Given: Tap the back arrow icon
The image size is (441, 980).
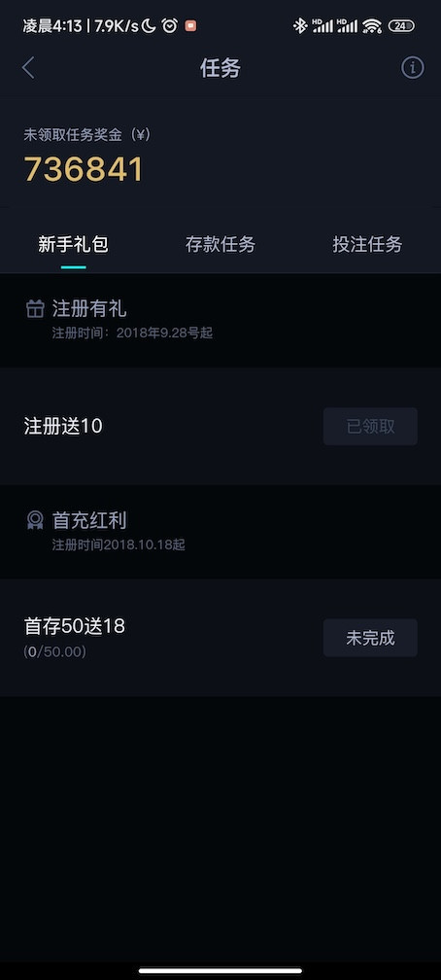Looking at the screenshot, I should (28, 67).
